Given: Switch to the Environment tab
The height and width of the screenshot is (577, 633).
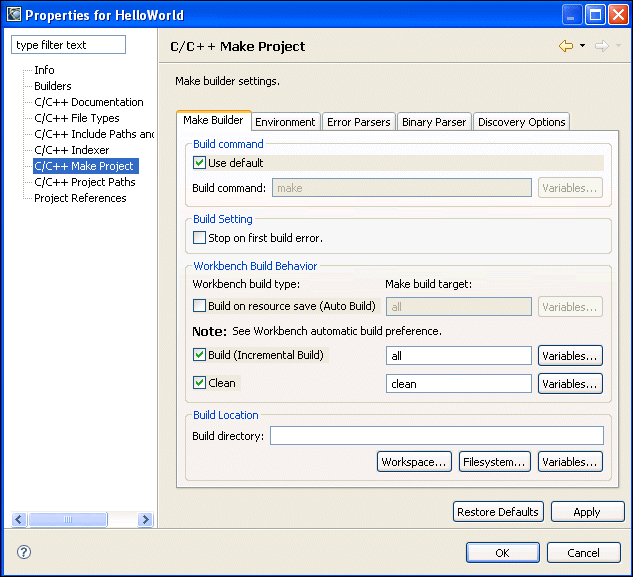Looking at the screenshot, I should pyautogui.click(x=285, y=122).
